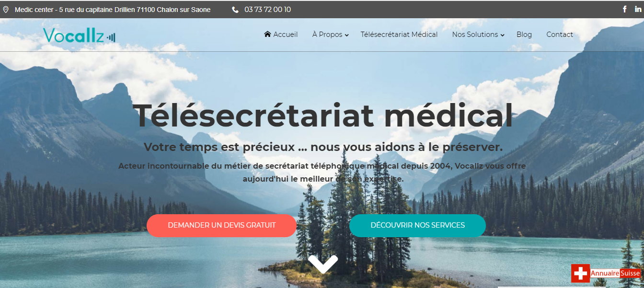
Task: Click the Swiss flag cross icon
Action: pos(580,273)
